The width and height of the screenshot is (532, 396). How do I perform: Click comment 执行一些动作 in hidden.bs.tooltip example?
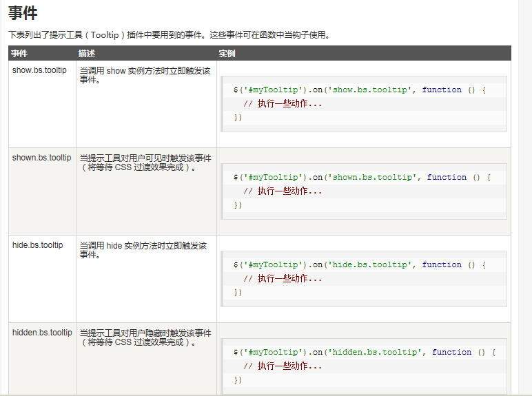point(283,366)
